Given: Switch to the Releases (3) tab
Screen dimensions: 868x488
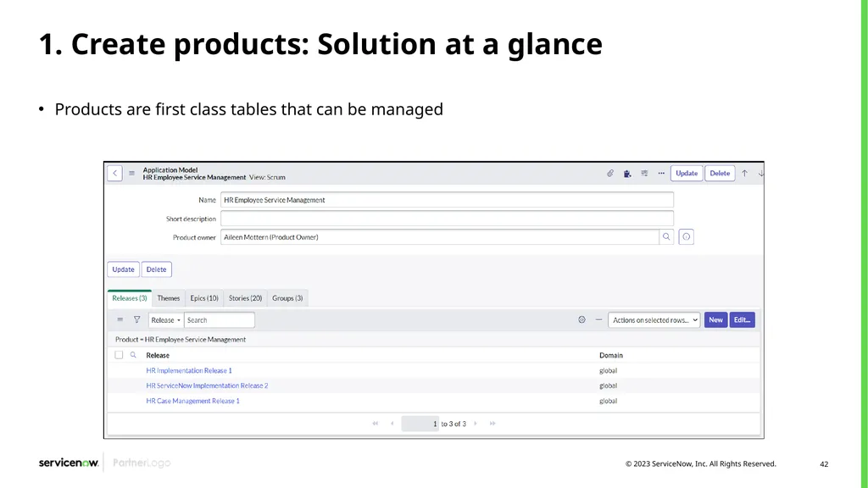Looking at the screenshot, I should point(130,298).
